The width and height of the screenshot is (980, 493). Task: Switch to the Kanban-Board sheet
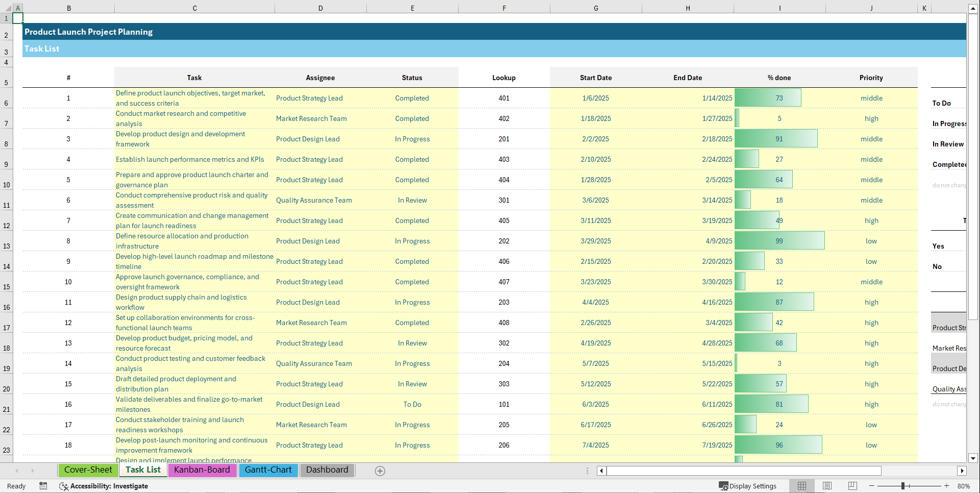[202, 470]
